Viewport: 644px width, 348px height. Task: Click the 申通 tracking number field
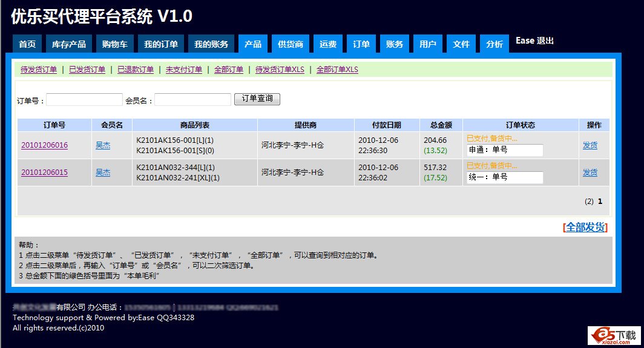point(505,150)
